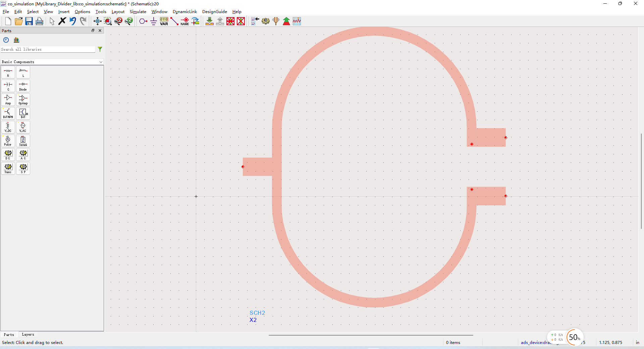This screenshot has height=349, width=644.
Task: Click the second red crossed-box deactivate icon
Action: click(241, 21)
